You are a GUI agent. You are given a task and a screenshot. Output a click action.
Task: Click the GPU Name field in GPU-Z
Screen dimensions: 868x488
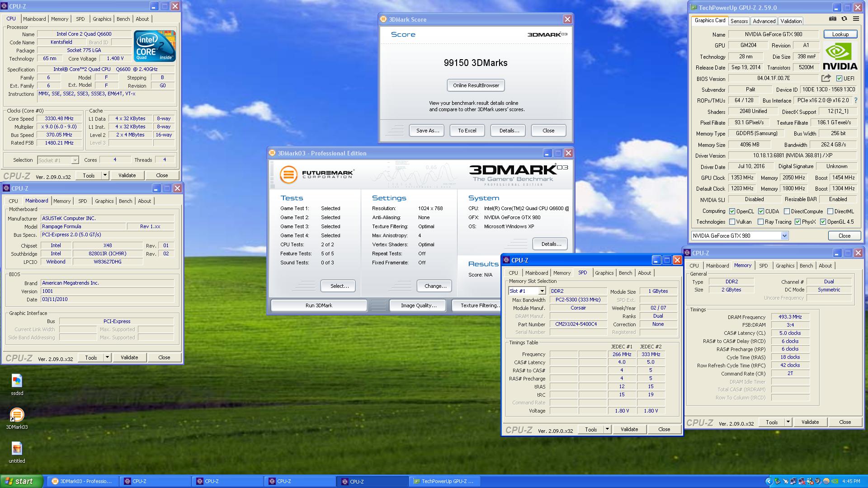click(x=773, y=34)
